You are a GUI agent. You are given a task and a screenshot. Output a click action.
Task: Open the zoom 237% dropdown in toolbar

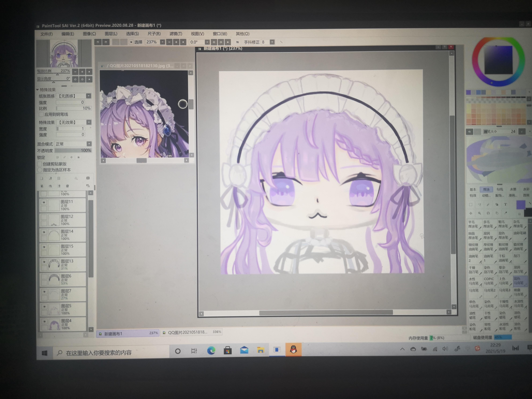163,42
